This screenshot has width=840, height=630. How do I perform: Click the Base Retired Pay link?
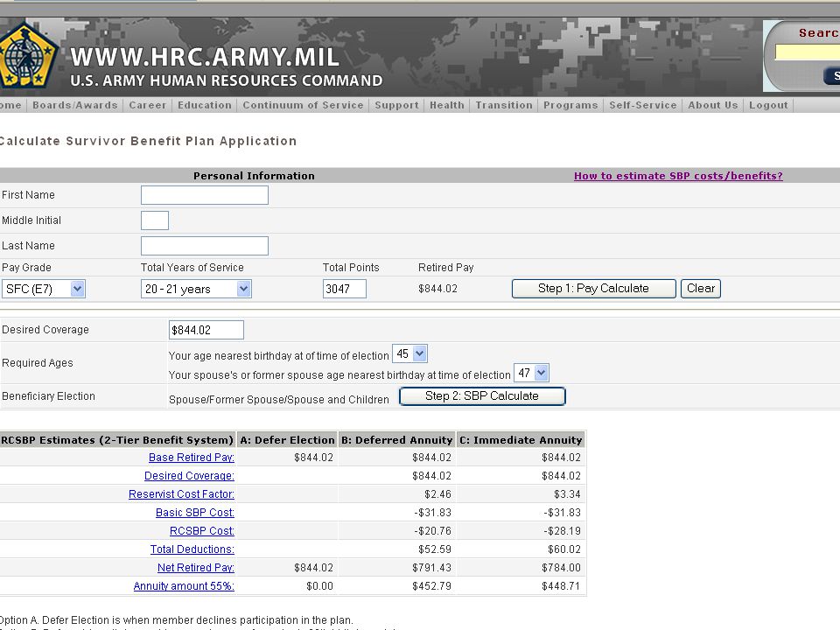[192, 457]
